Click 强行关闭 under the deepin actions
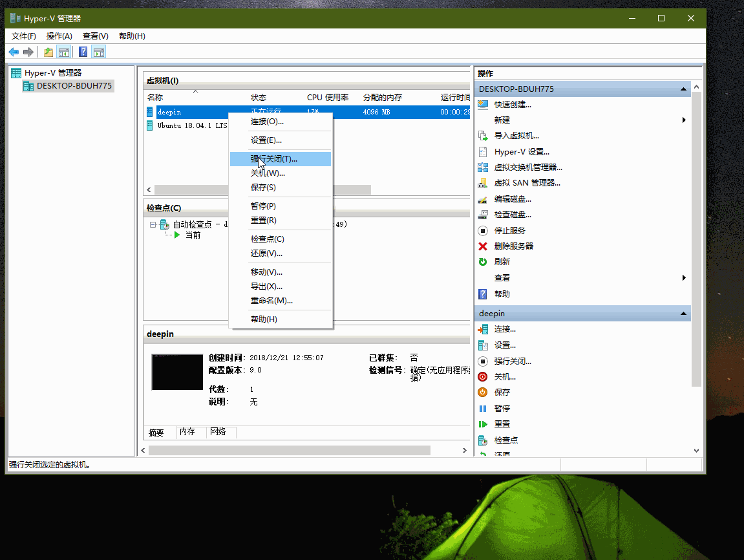 [513, 361]
